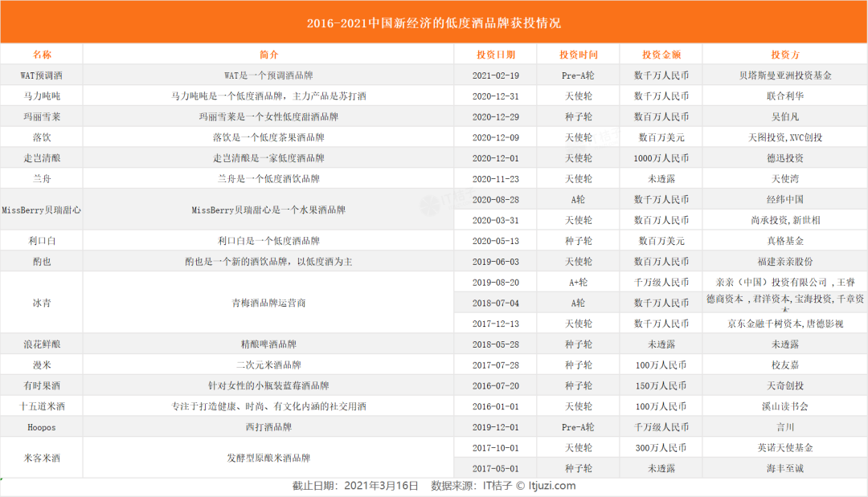This screenshot has height=497, width=868.
Task: Select the 投资日期 column header
Action: point(495,55)
